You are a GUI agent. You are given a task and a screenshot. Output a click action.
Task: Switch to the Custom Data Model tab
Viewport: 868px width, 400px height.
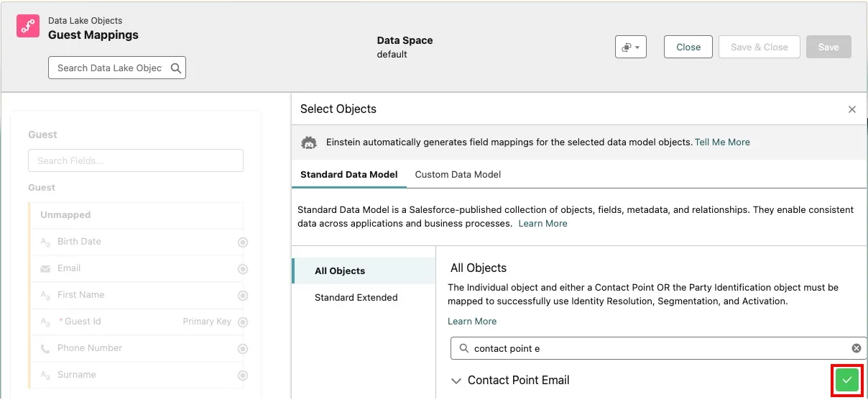pyautogui.click(x=458, y=175)
